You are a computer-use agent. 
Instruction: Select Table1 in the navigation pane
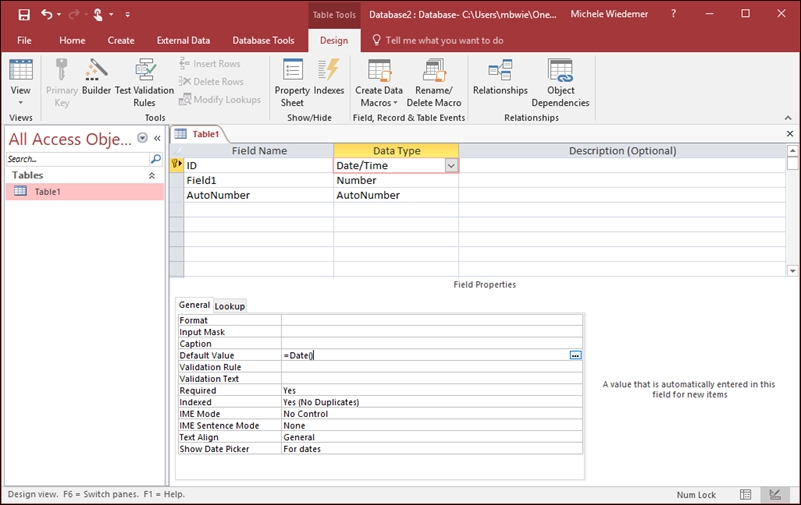click(x=85, y=192)
